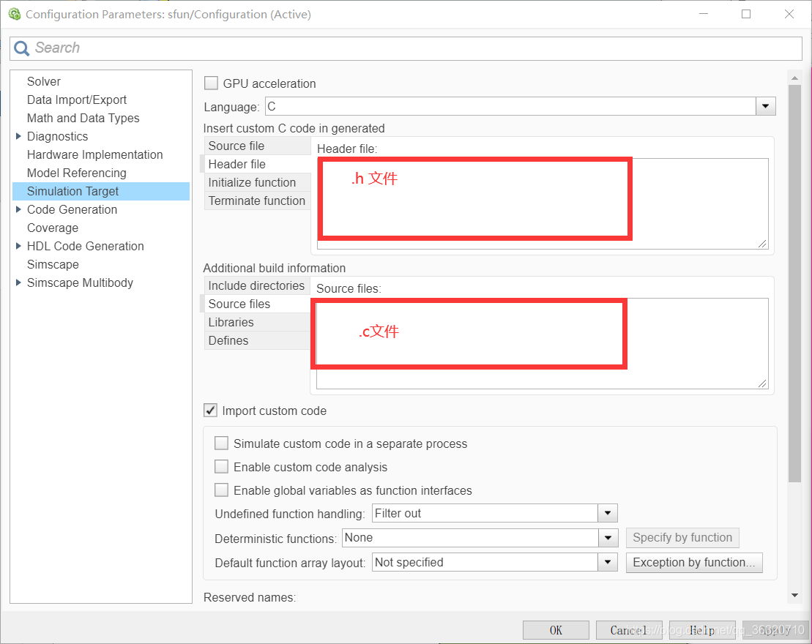Open Math and Data Types pane
This screenshot has width=812, height=644.
point(83,118)
